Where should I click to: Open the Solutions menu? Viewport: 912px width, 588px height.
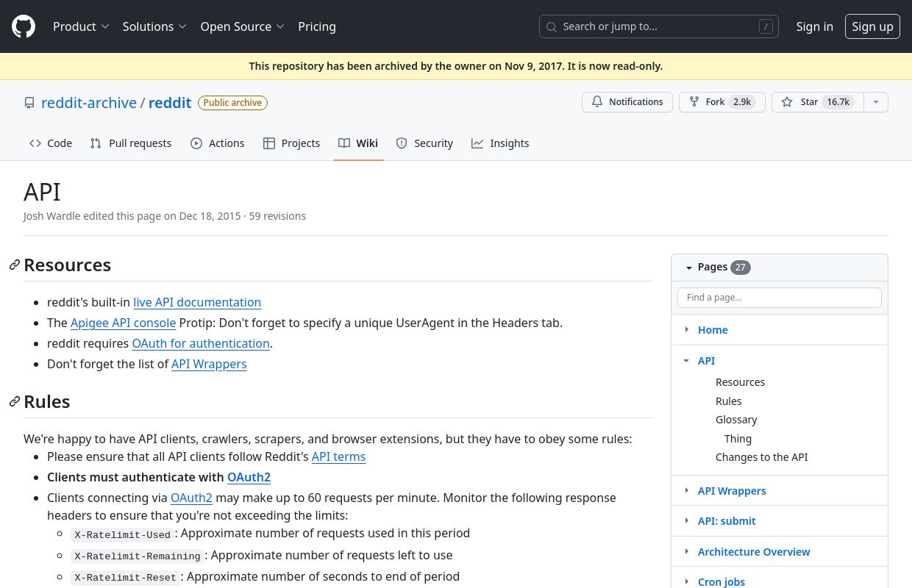(x=154, y=26)
